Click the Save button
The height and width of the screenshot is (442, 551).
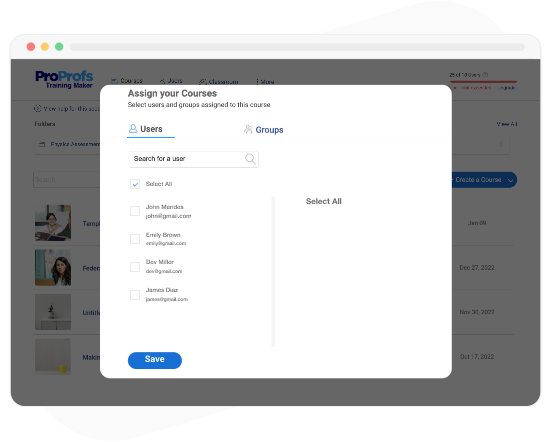point(155,360)
